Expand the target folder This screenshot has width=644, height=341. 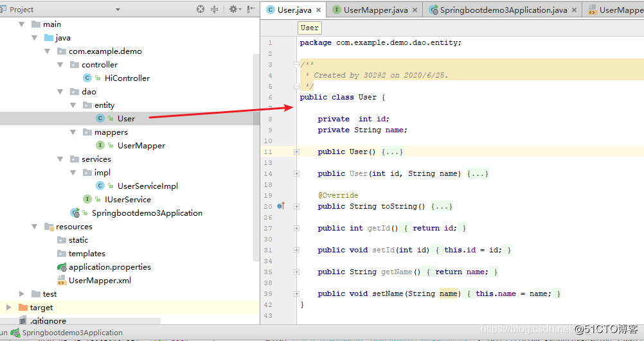click(x=9, y=308)
